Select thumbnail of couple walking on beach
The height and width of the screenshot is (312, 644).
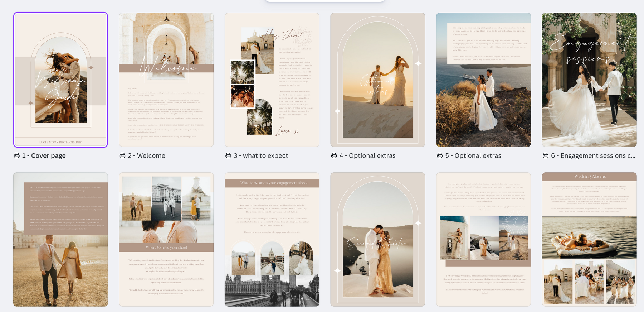pos(60,239)
